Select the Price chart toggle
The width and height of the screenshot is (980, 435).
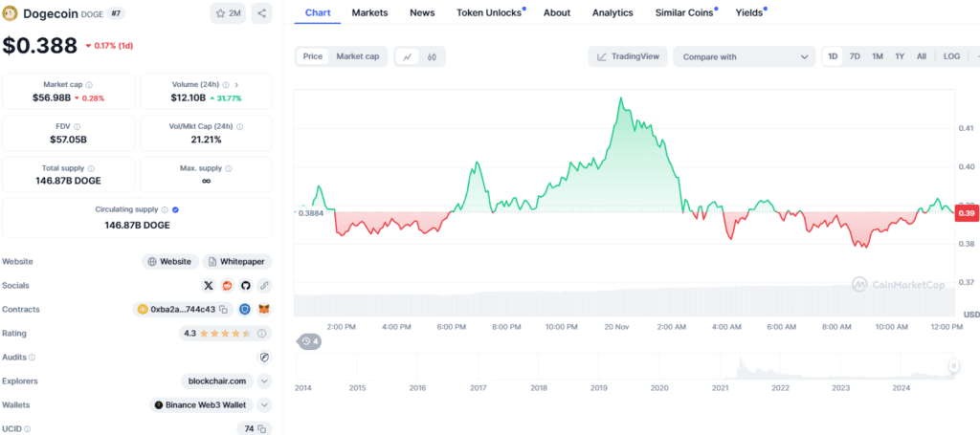(313, 56)
